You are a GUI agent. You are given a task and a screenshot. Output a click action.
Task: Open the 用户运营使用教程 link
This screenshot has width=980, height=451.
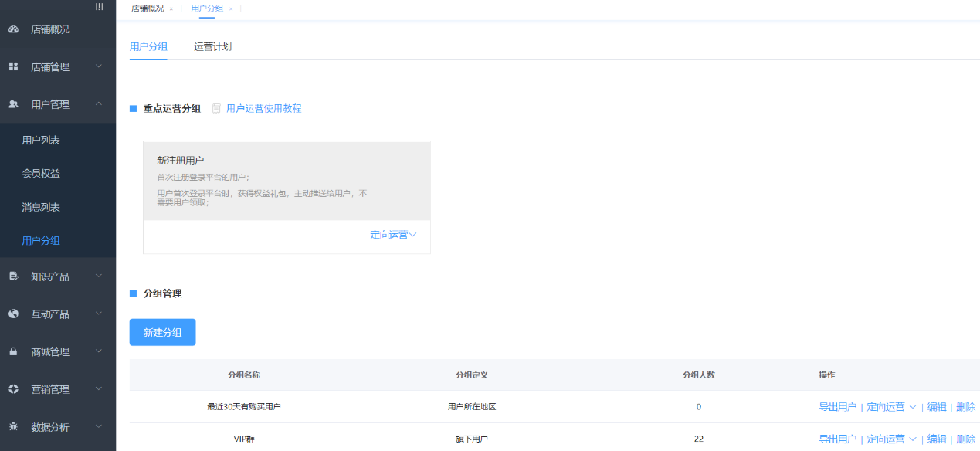click(x=263, y=109)
